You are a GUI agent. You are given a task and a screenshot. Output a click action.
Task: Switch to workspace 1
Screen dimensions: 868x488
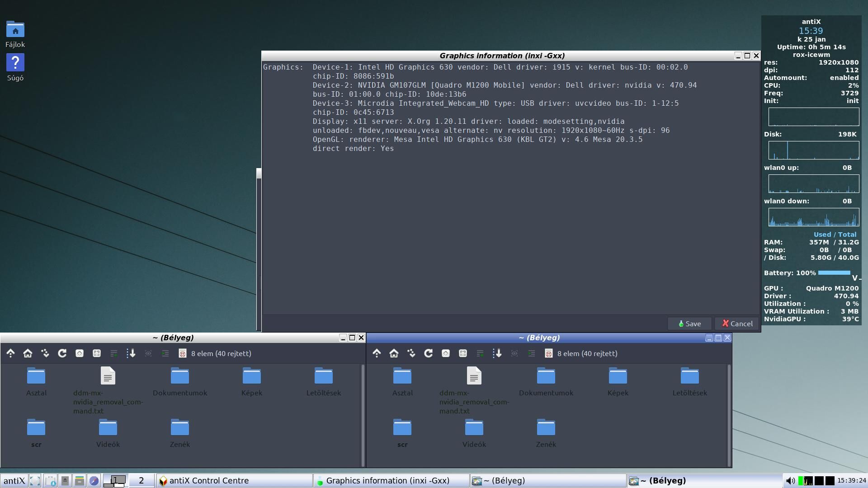115,481
